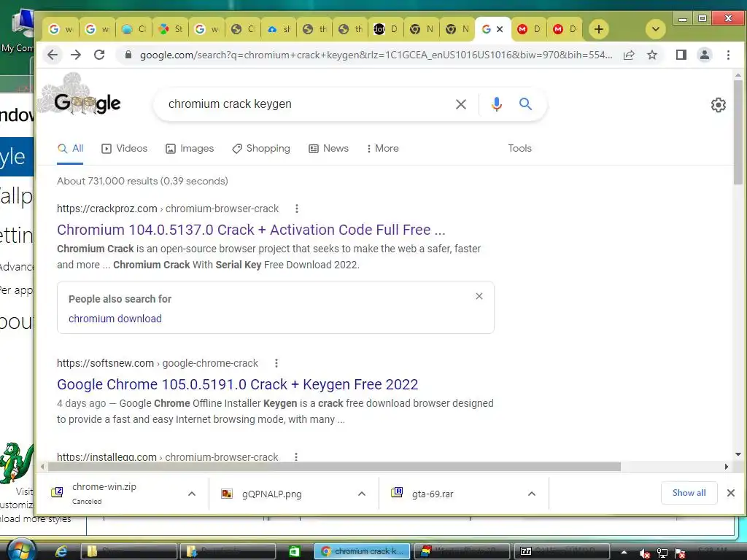Image resolution: width=747 pixels, height=560 pixels.
Task: View site information lock icon
Action: (x=128, y=55)
